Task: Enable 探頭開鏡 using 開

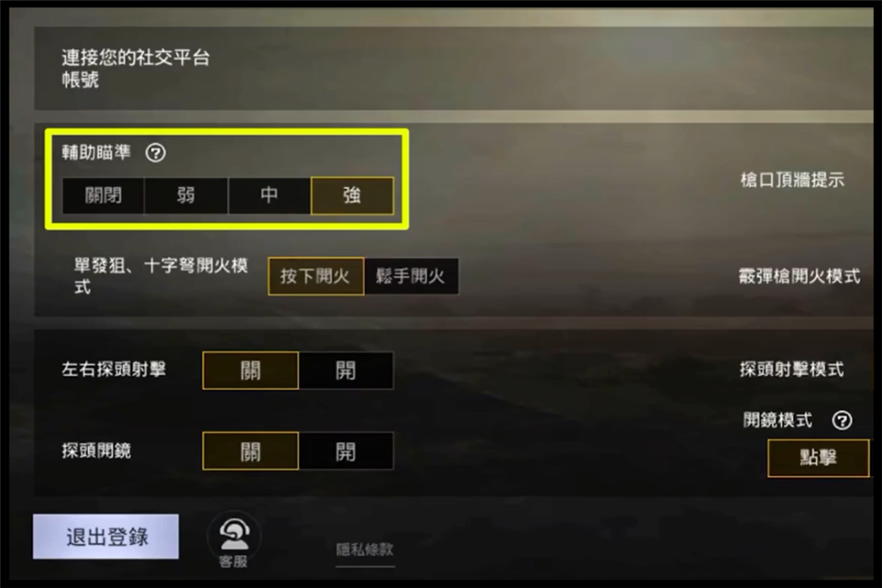Action: coord(346,450)
